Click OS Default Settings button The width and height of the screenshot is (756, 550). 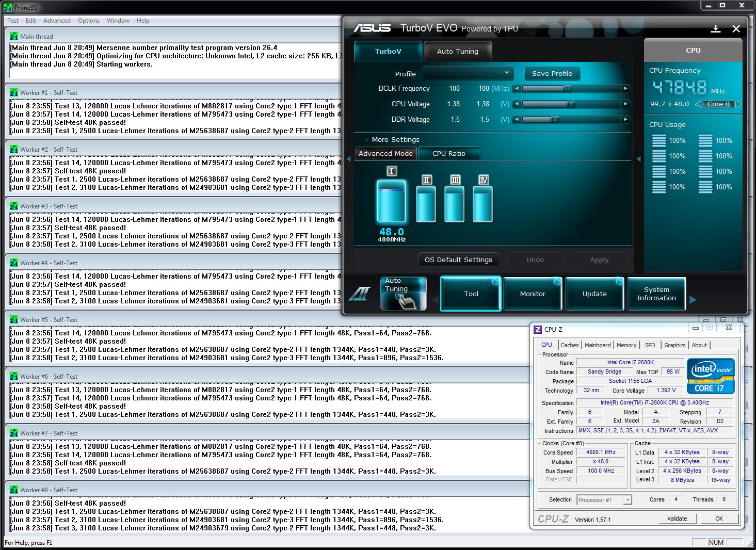(x=458, y=260)
